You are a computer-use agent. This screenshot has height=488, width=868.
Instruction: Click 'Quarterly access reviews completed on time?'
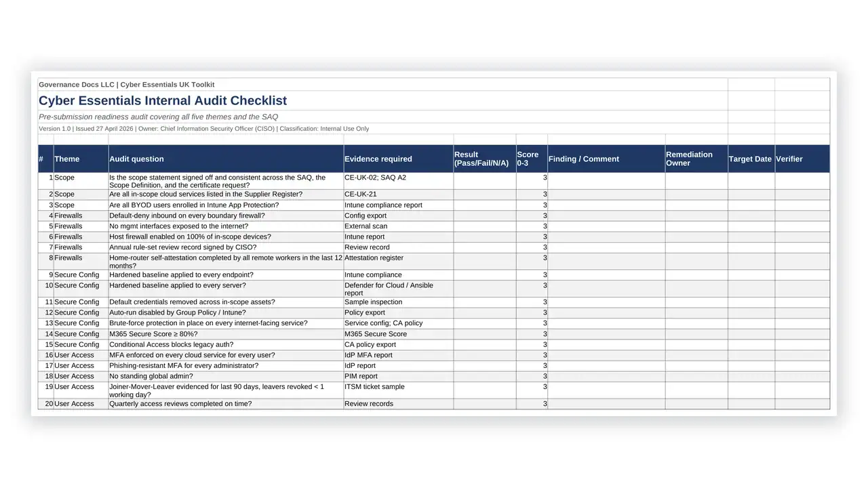(226, 404)
